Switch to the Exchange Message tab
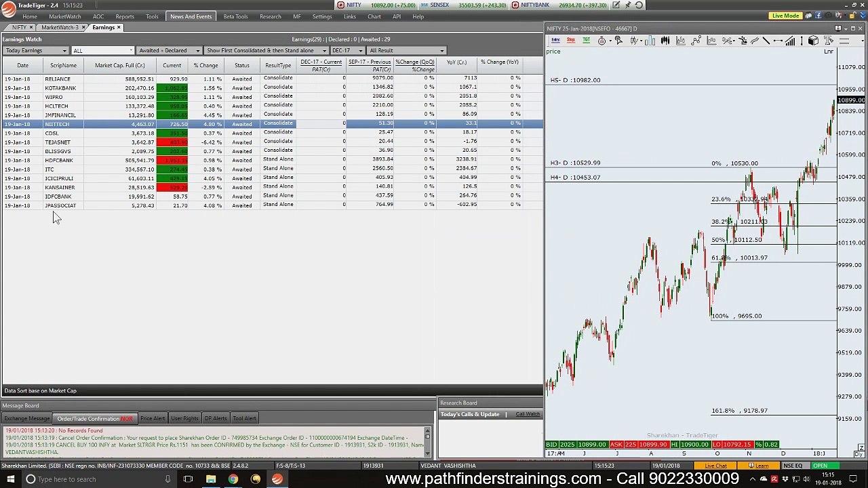This screenshot has width=868, height=488. pos(26,418)
